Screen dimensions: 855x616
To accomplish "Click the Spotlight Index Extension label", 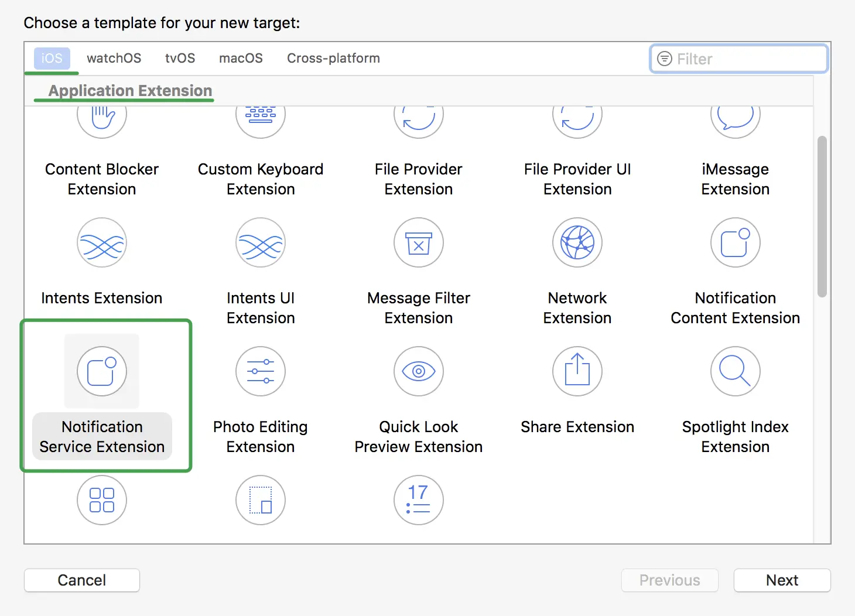I will point(736,437).
